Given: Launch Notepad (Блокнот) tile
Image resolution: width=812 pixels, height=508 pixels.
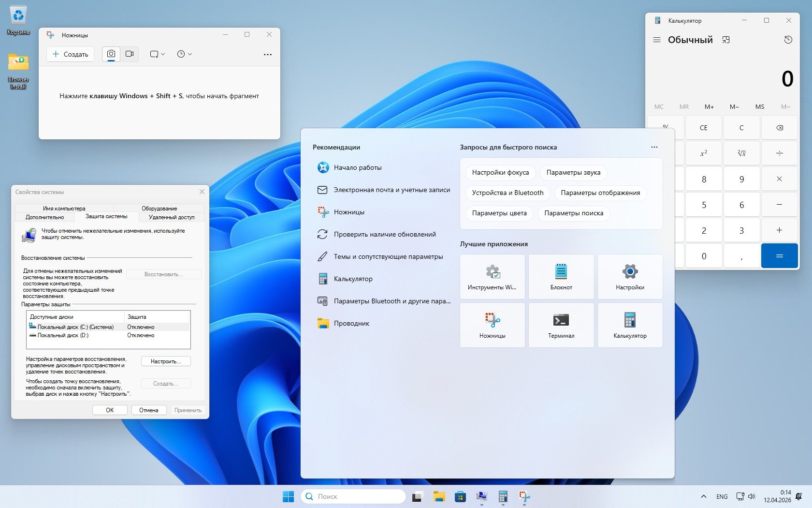Looking at the screenshot, I should pyautogui.click(x=561, y=277).
